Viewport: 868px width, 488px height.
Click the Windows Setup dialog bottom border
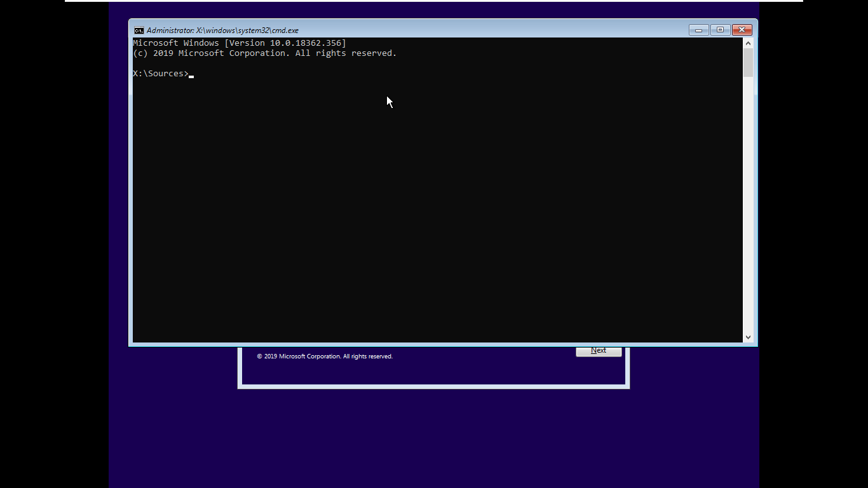(x=433, y=386)
